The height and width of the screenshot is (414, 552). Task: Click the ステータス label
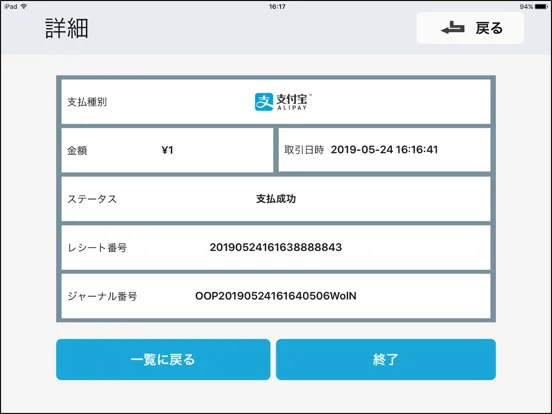click(x=92, y=199)
